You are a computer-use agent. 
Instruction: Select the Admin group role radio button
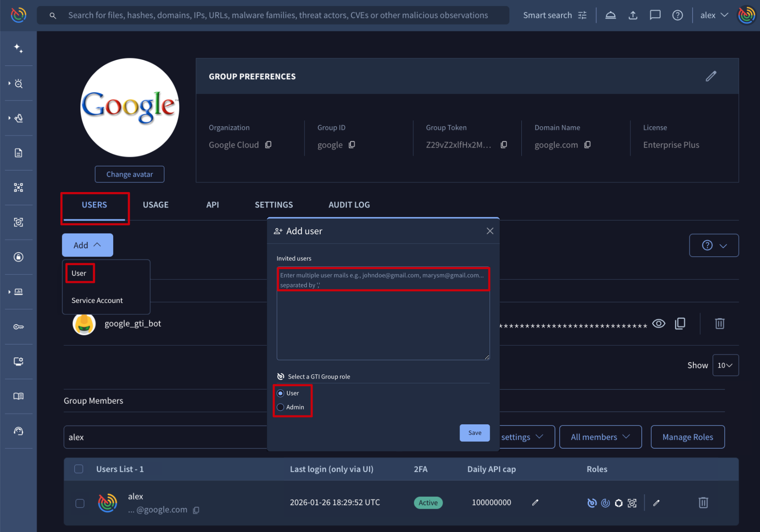coord(280,407)
